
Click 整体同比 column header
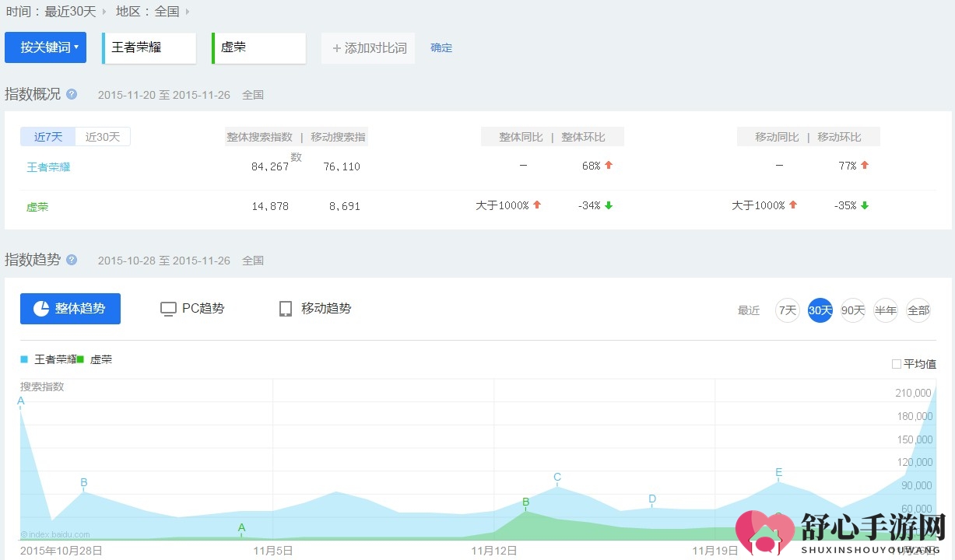coord(521,137)
